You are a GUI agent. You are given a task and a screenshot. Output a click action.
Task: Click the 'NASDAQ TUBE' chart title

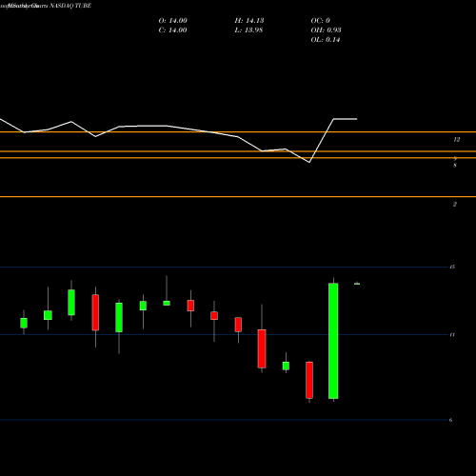[70, 6]
